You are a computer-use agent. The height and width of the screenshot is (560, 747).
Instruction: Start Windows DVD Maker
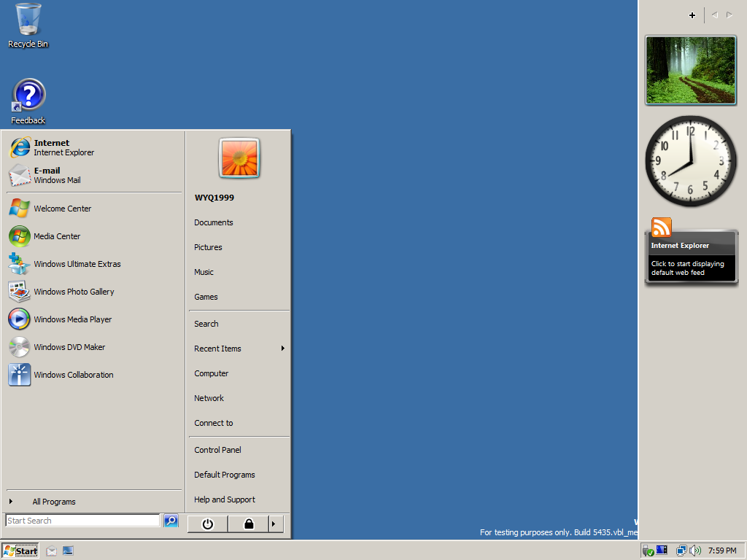[94, 347]
